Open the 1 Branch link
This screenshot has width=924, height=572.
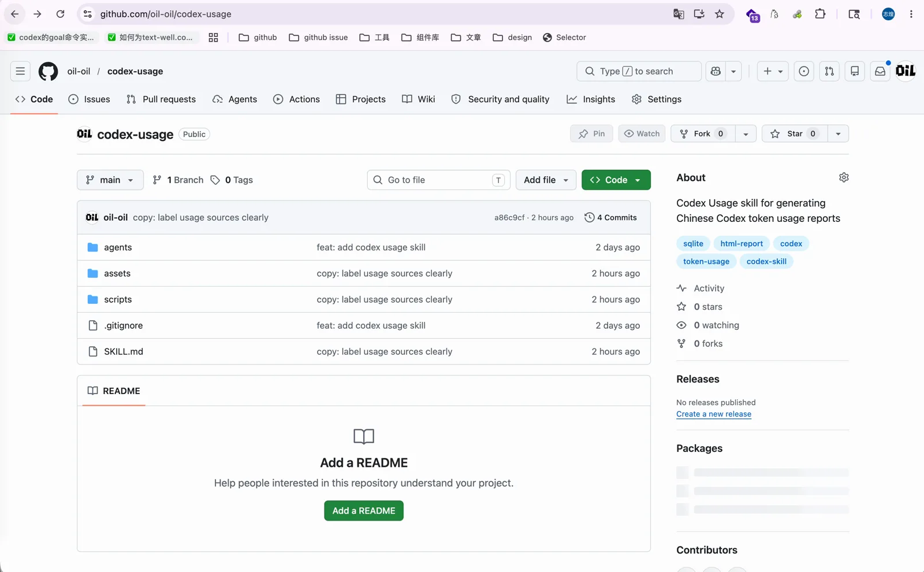[x=178, y=180]
